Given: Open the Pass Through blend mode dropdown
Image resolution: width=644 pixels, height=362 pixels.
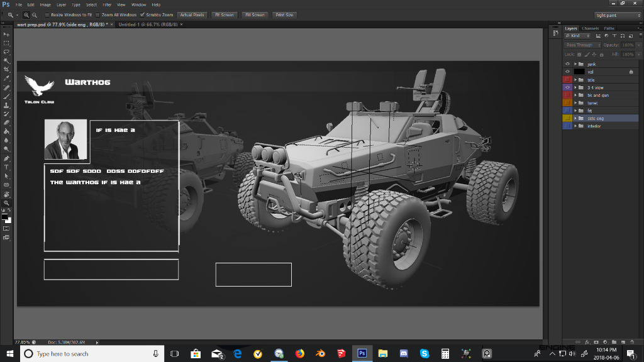Looking at the screenshot, I should 582,45.
